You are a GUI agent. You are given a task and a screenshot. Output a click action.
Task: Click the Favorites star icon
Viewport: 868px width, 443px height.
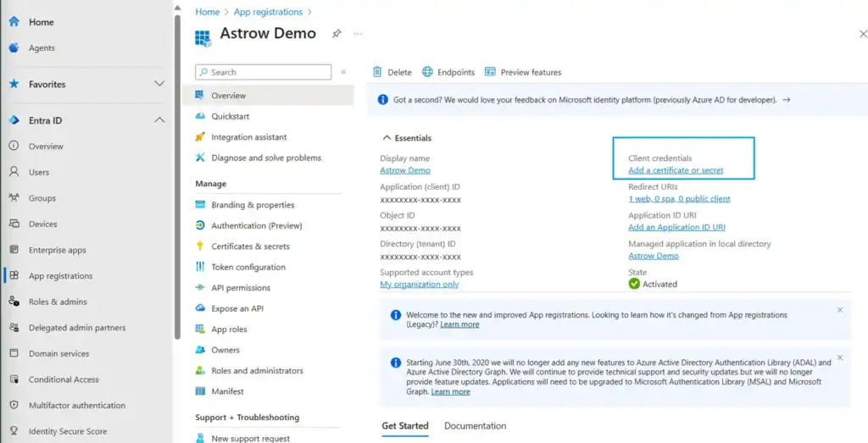coord(14,84)
